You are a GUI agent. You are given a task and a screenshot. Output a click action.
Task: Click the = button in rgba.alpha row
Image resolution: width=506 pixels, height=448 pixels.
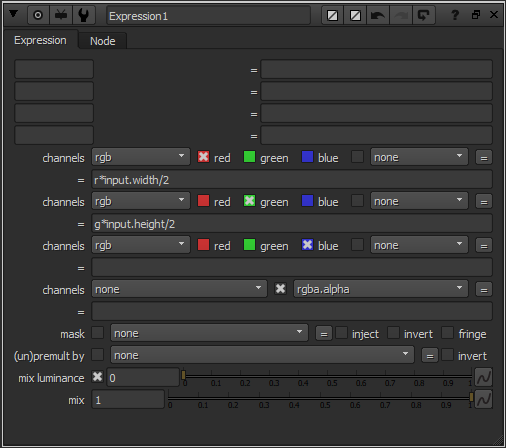(484, 289)
